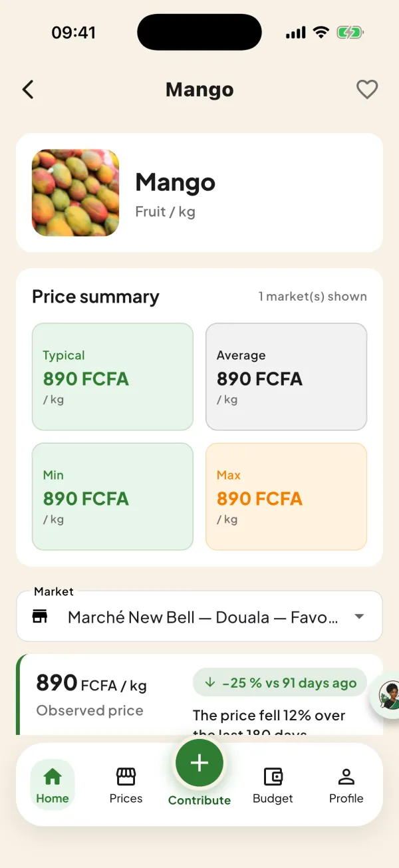Tap the green Min price card
The width and height of the screenshot is (399, 868).
tap(112, 497)
